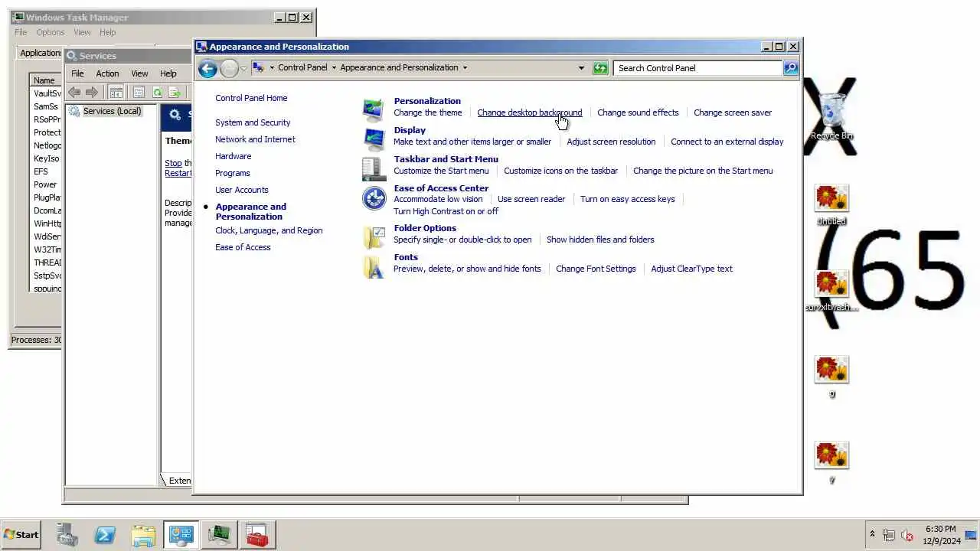Open the Ease of Access Center icon
Viewport: 980px width, 551px height.
click(x=374, y=198)
